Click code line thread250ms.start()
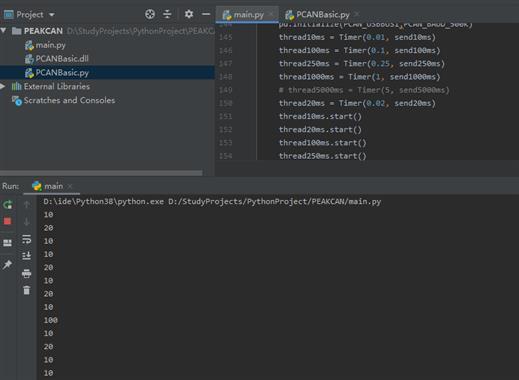This screenshot has height=380, width=519. pyautogui.click(x=322, y=156)
